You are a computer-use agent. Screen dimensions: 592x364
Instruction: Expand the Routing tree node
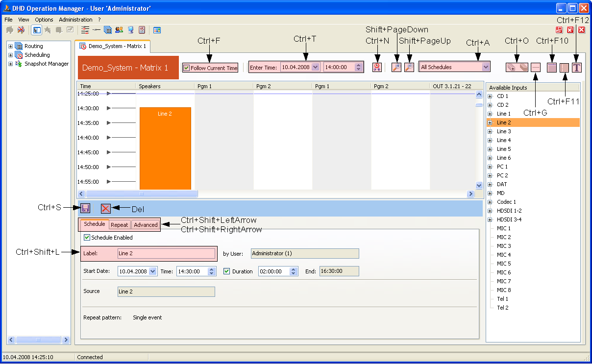(x=10, y=46)
